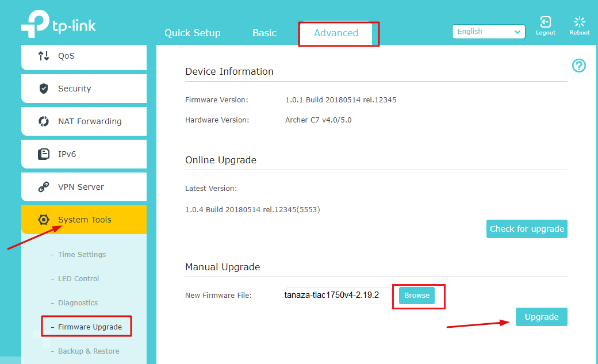598x364 pixels.
Task: Click the QoS arrows icon
Action: click(x=44, y=56)
